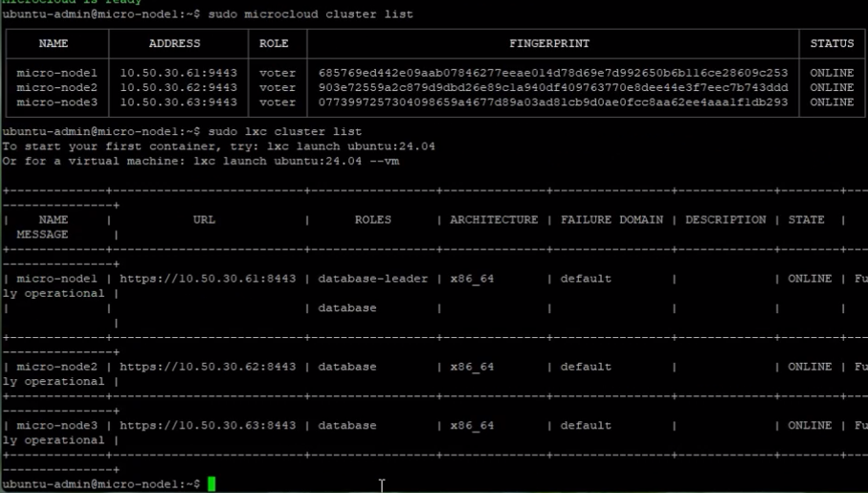
Task: Click the green terminal cursor block
Action: coord(211,484)
